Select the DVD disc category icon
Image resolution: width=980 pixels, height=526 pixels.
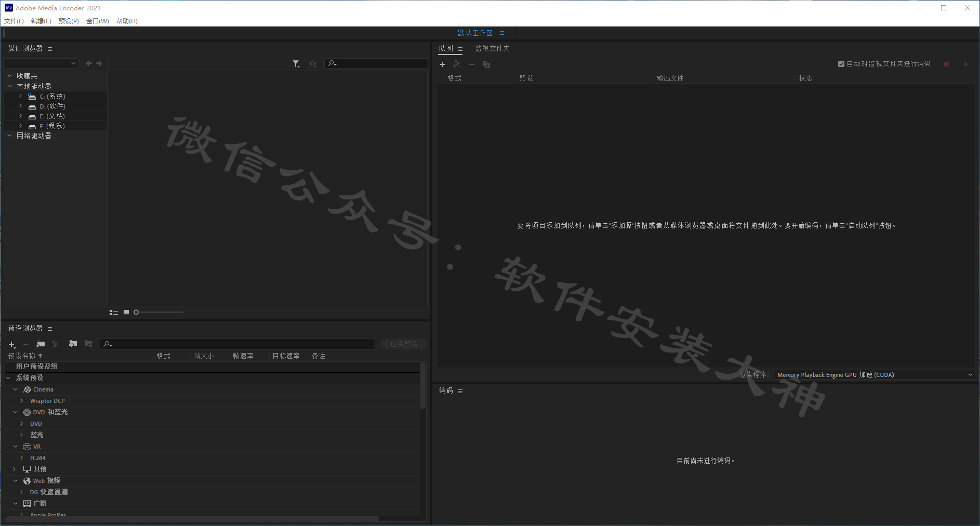coord(27,412)
